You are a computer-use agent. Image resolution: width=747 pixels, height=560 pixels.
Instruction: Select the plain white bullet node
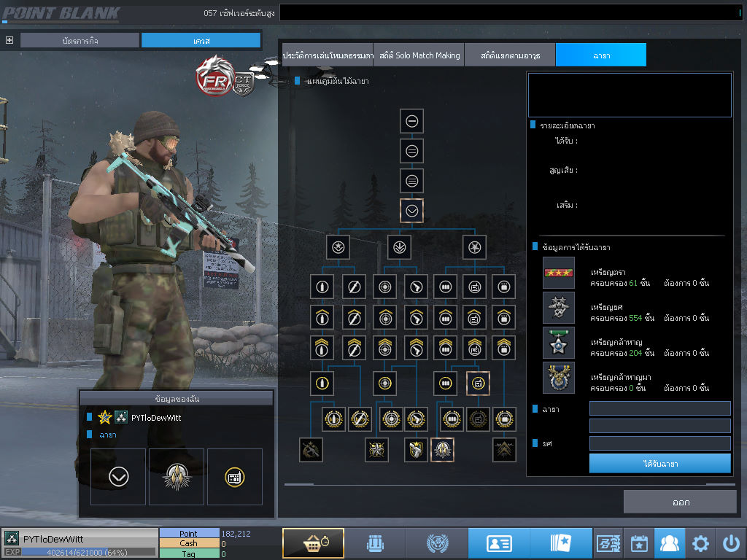click(x=322, y=287)
